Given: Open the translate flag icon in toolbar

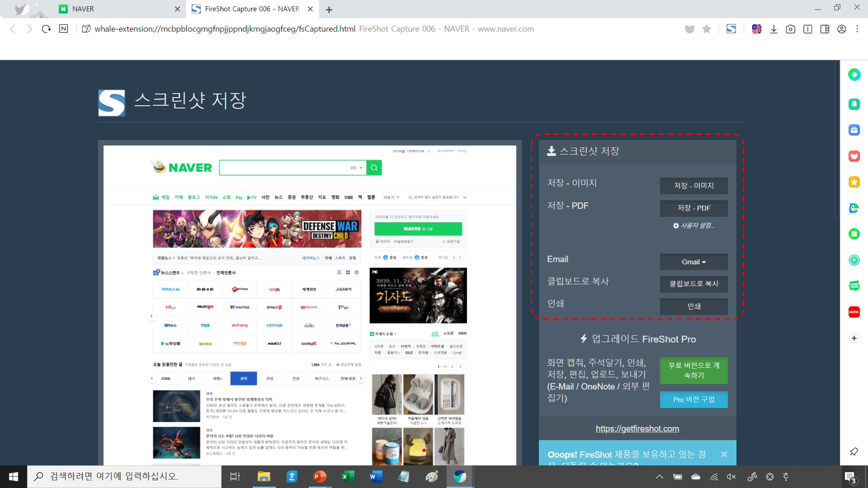Looking at the screenshot, I should pyautogui.click(x=757, y=29).
